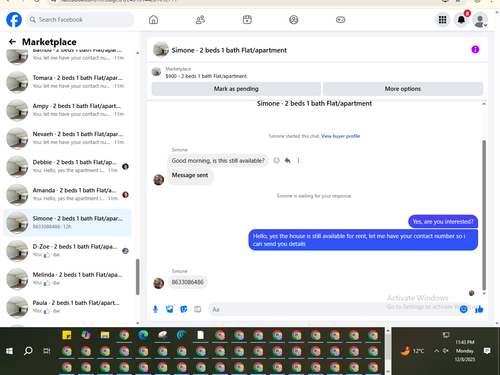This screenshot has height=375, width=500.
Task: Open File Explorer from the taskbar
Action: point(105,335)
